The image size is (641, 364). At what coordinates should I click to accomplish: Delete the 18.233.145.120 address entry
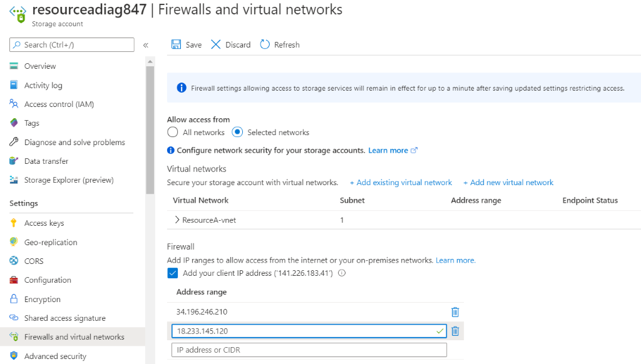click(x=455, y=331)
